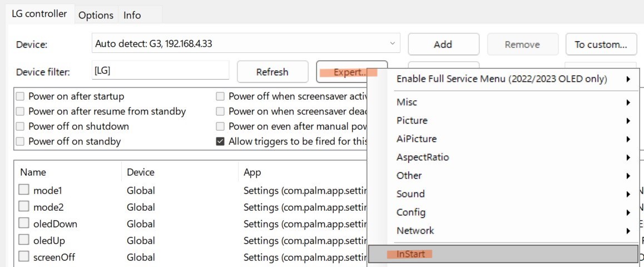Screen dimensions: 644x267
Task: Select the screenOff row checkbox
Action: [x=24, y=257]
